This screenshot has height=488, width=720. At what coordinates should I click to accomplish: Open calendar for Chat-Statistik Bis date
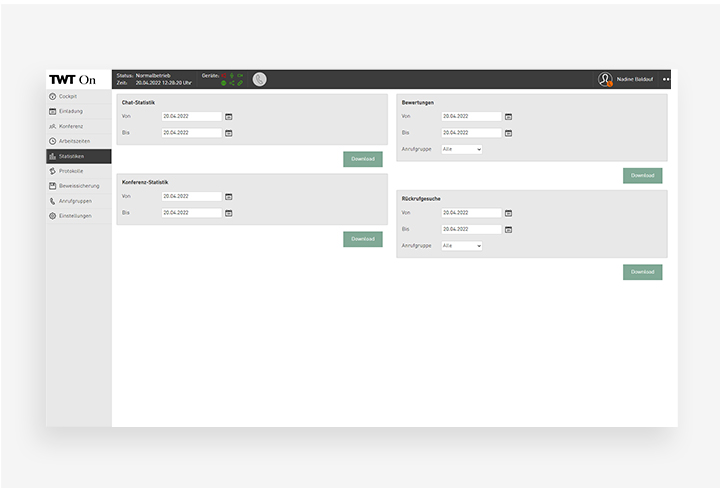click(x=229, y=133)
